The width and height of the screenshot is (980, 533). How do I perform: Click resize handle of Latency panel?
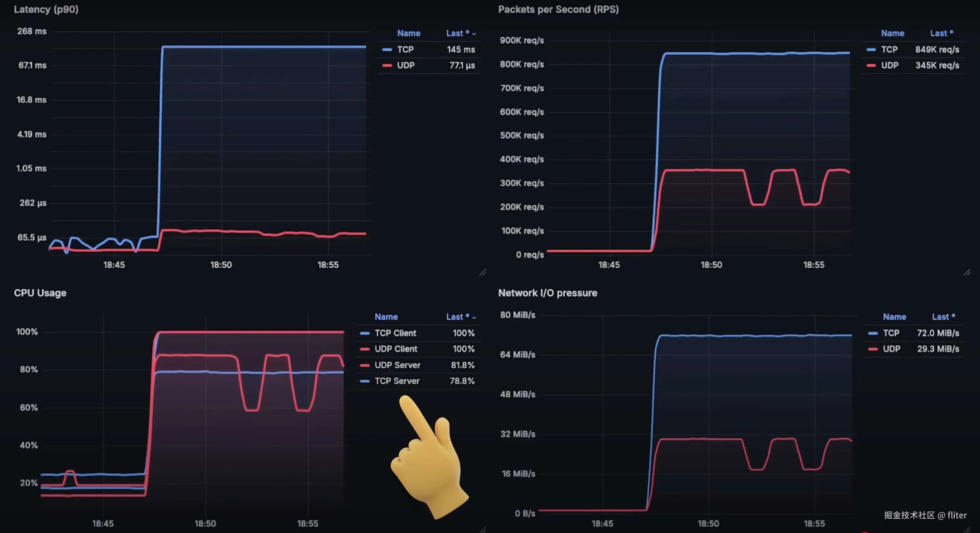click(x=482, y=272)
